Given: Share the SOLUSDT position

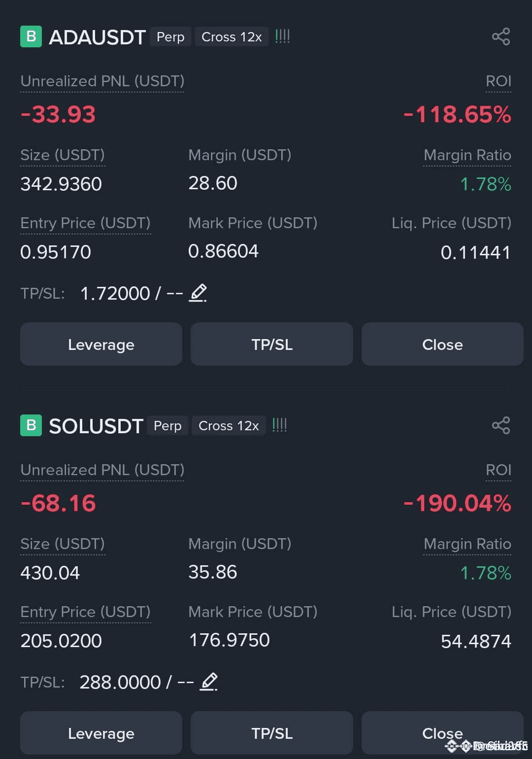Looking at the screenshot, I should pos(501,426).
